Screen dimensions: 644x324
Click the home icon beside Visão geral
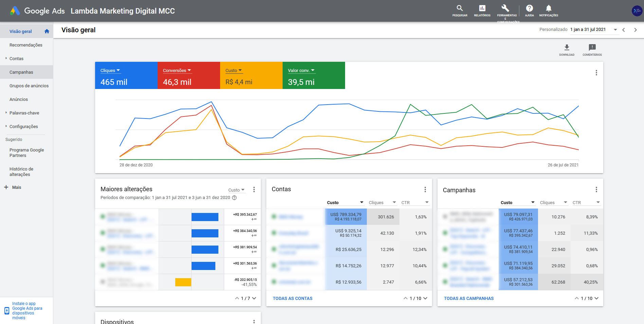point(47,31)
